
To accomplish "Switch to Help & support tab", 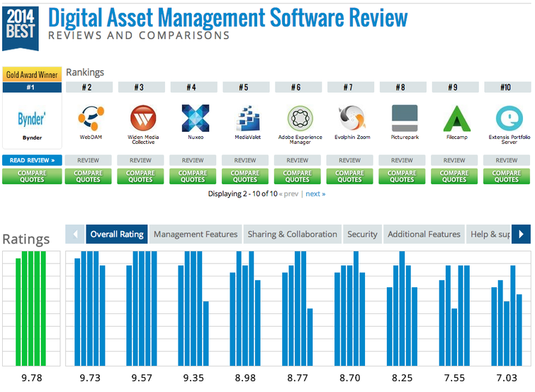I will click(x=488, y=234).
